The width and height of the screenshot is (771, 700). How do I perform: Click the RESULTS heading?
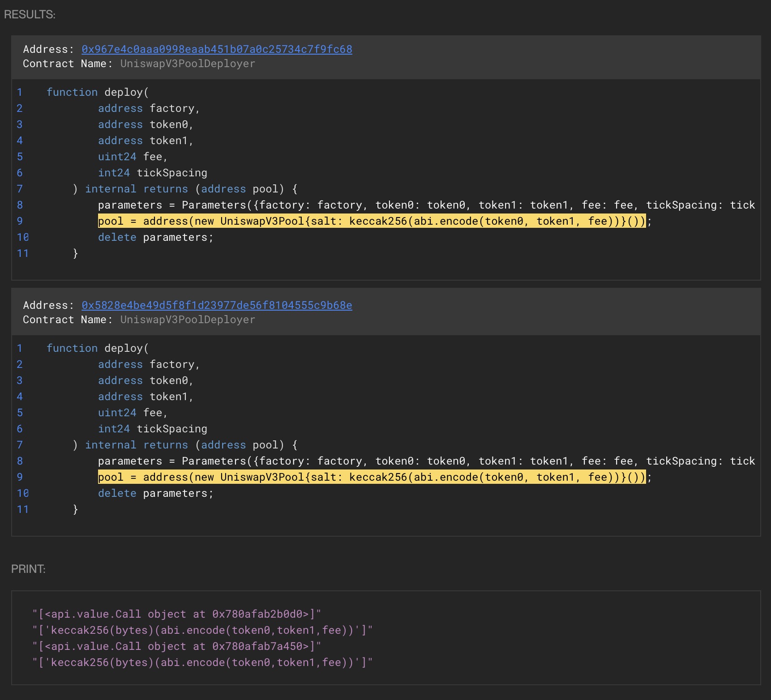30,14
